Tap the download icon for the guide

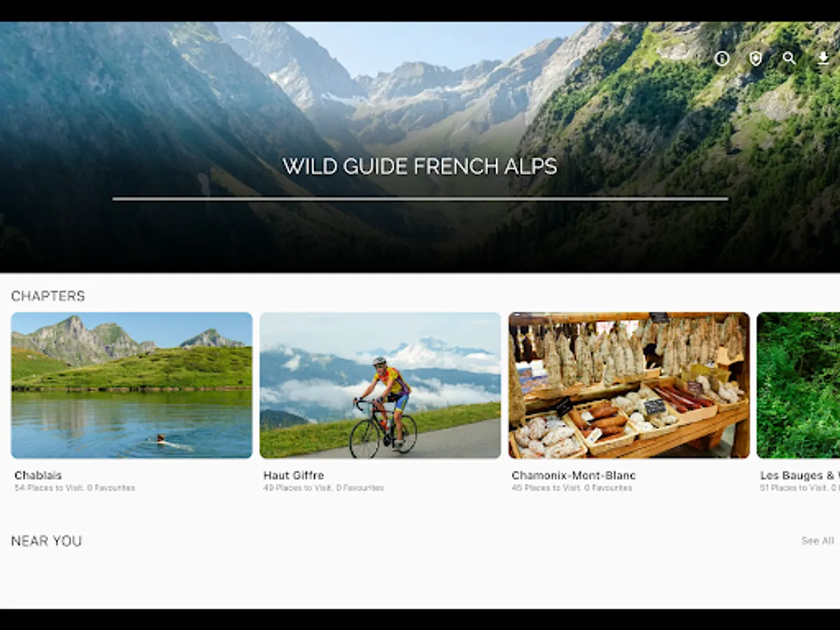pyautogui.click(x=823, y=59)
